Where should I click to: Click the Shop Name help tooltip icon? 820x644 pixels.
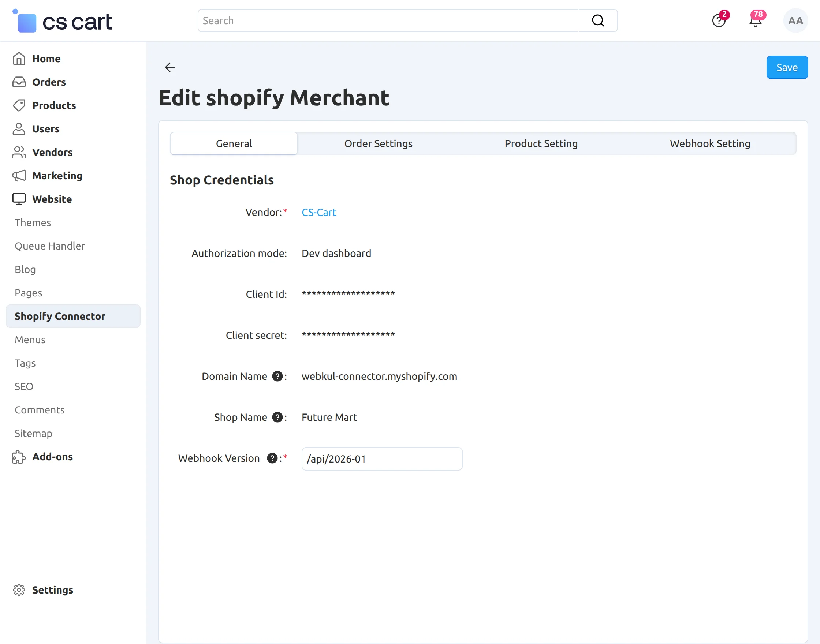pos(277,418)
